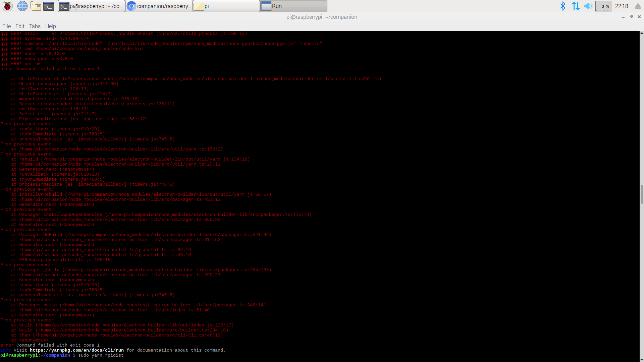The width and height of the screenshot is (644, 362).
Task: Focus the pi@raspberrypi terminal taskbar entry
Action: (x=91, y=6)
